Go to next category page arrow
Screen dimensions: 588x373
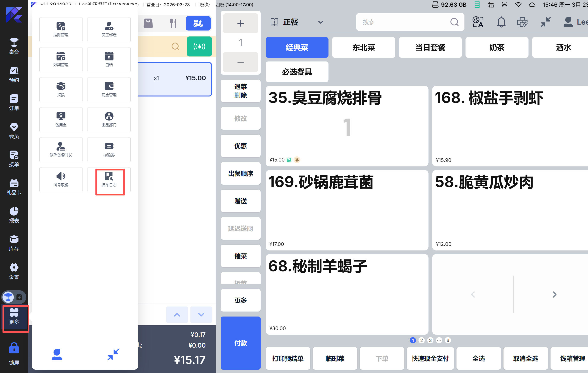click(554, 294)
